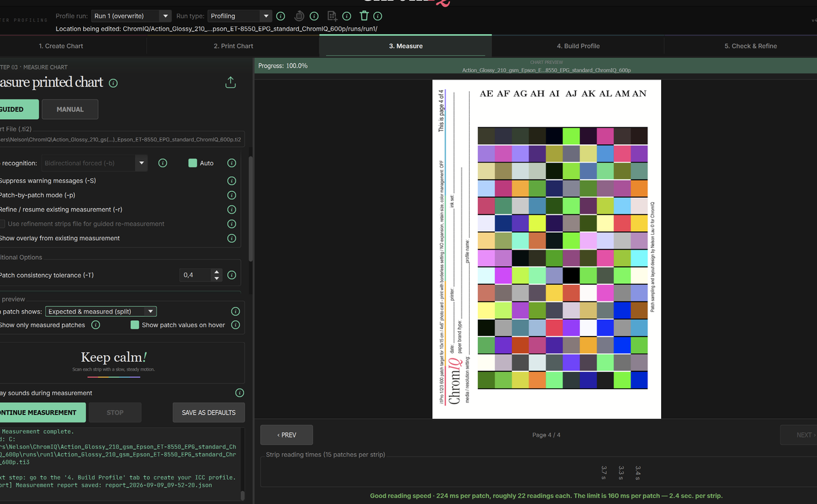Click the info icon next to trash icon
Image resolution: width=817 pixels, height=504 pixels.
point(378,16)
